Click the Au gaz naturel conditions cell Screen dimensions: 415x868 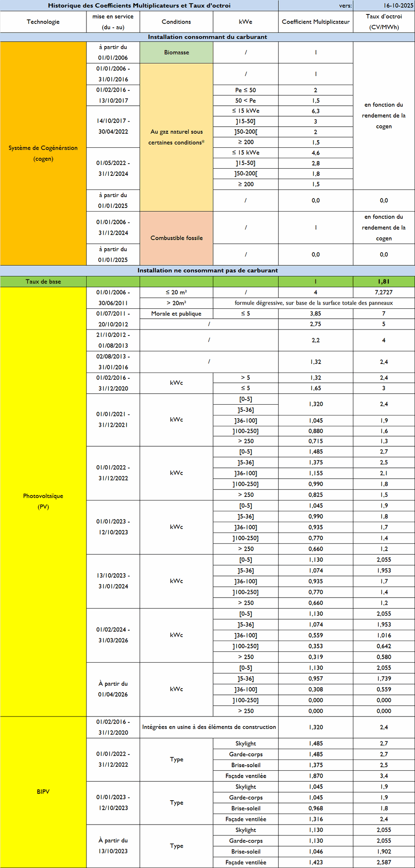(176, 137)
